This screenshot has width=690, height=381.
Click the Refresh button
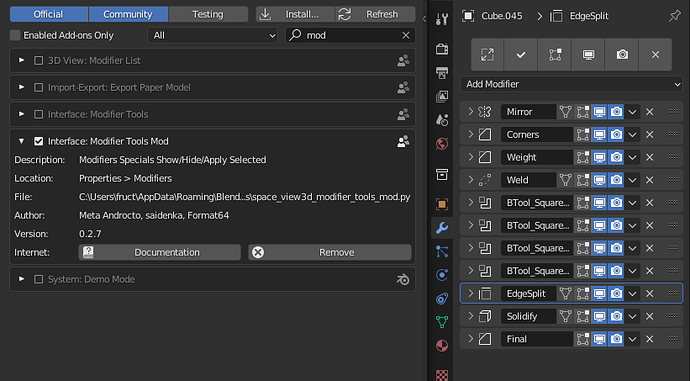pos(375,14)
